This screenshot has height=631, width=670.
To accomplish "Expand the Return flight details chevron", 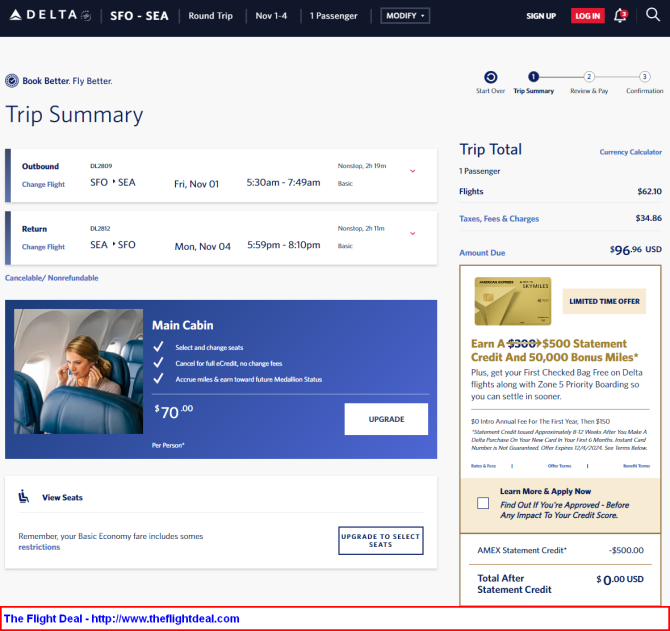I will coord(413,233).
